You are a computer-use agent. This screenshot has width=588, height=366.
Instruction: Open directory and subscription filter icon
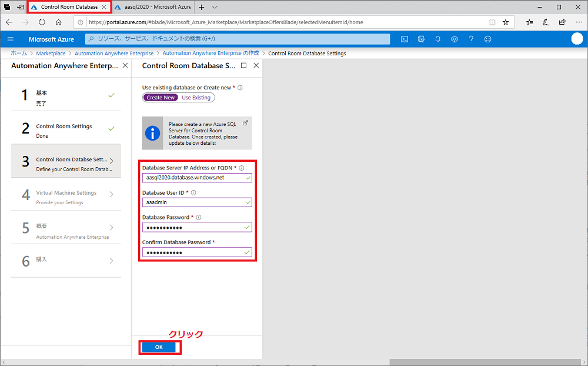tap(421, 39)
